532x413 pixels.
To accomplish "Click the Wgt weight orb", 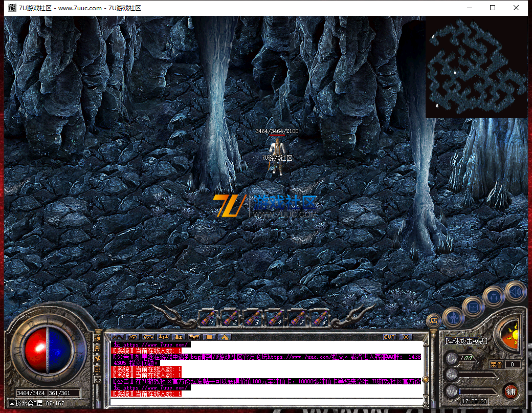I will 452,392.
